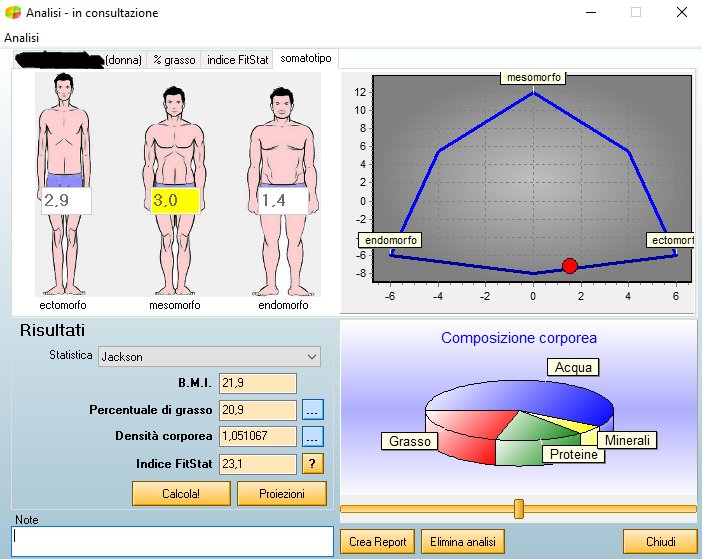Click the Proteine pie chart label
This screenshot has height=559, width=702.
click(x=574, y=454)
